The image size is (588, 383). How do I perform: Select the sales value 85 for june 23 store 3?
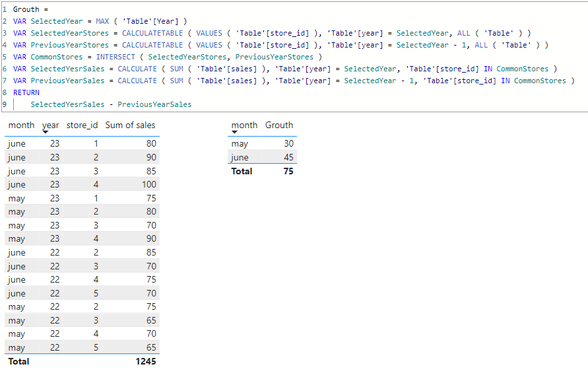[x=151, y=171]
